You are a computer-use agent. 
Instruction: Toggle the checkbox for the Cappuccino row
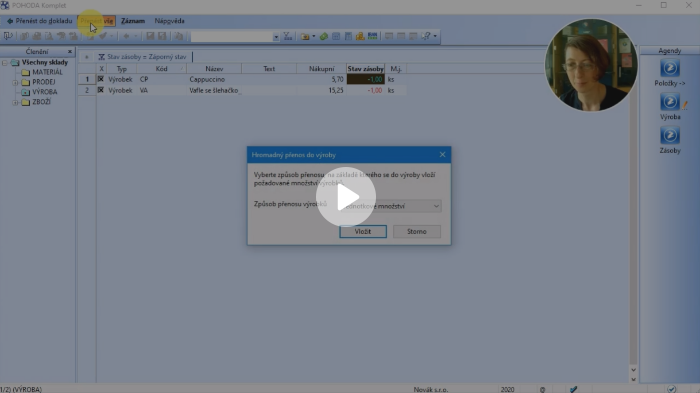[x=101, y=79]
